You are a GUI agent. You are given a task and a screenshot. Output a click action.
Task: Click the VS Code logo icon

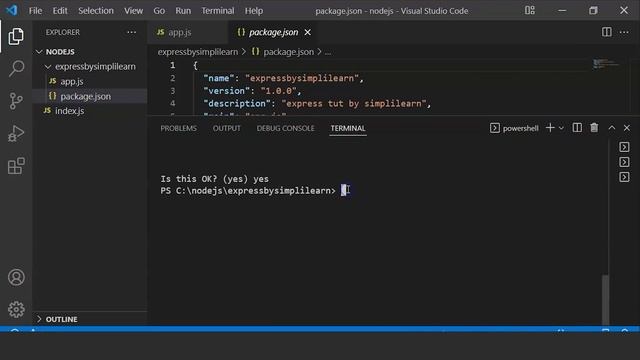(x=12, y=10)
